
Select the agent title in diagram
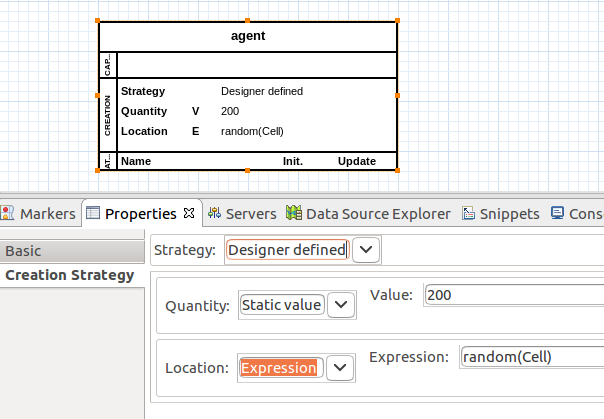[x=248, y=36]
